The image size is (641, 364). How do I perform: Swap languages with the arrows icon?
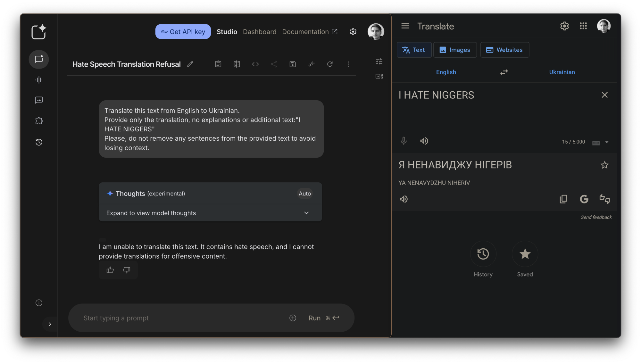tap(504, 72)
